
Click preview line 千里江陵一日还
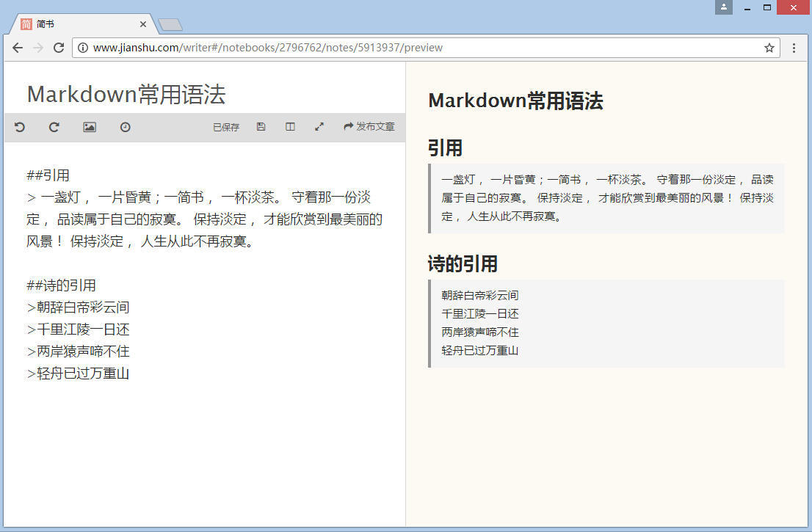pyautogui.click(x=480, y=313)
